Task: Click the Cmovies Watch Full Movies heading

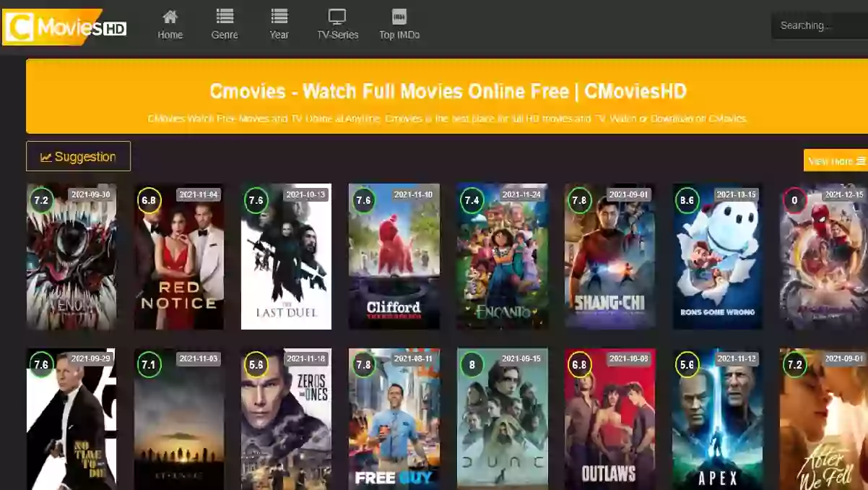Action: click(448, 92)
